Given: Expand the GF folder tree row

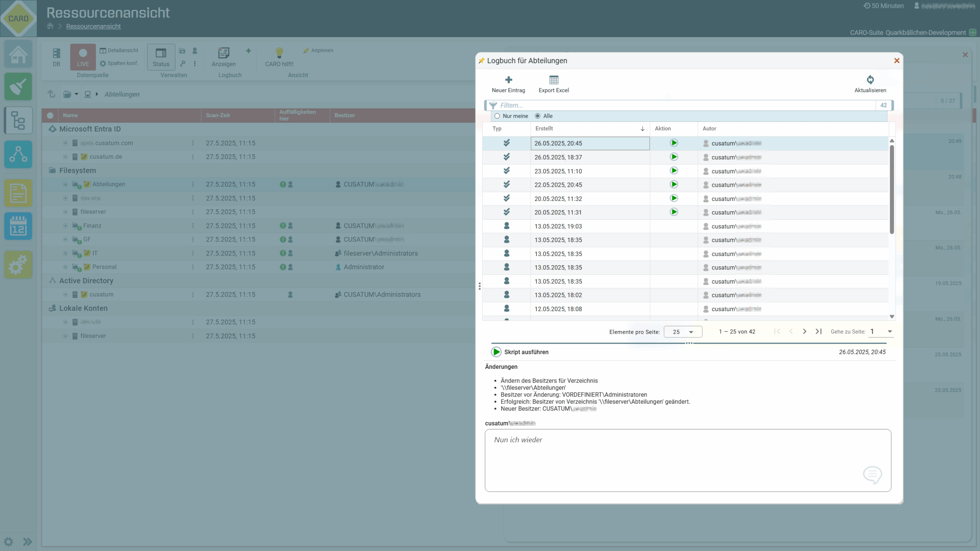Looking at the screenshot, I should coord(65,240).
